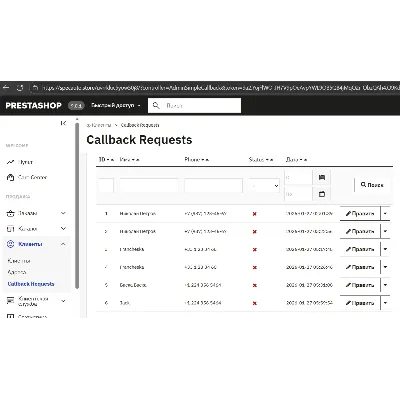Viewport: 400px width, 400px height.
Task: Open action dropdown arrow in third row
Action: point(385,249)
